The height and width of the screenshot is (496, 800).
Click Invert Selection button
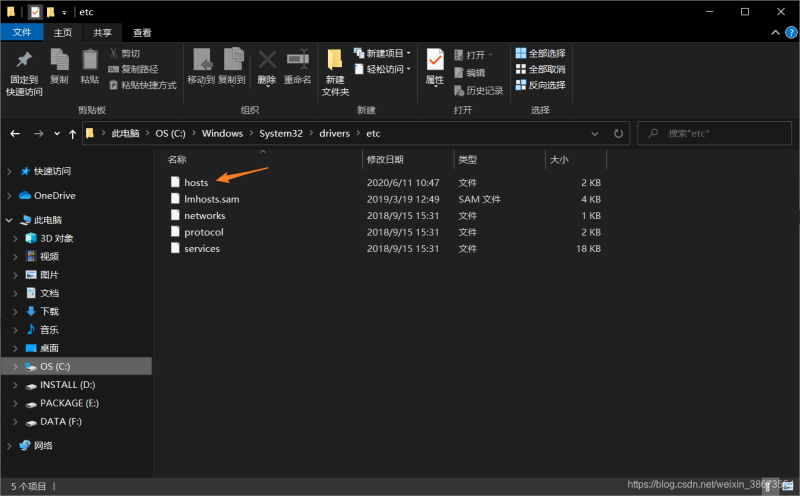pyautogui.click(x=540, y=85)
